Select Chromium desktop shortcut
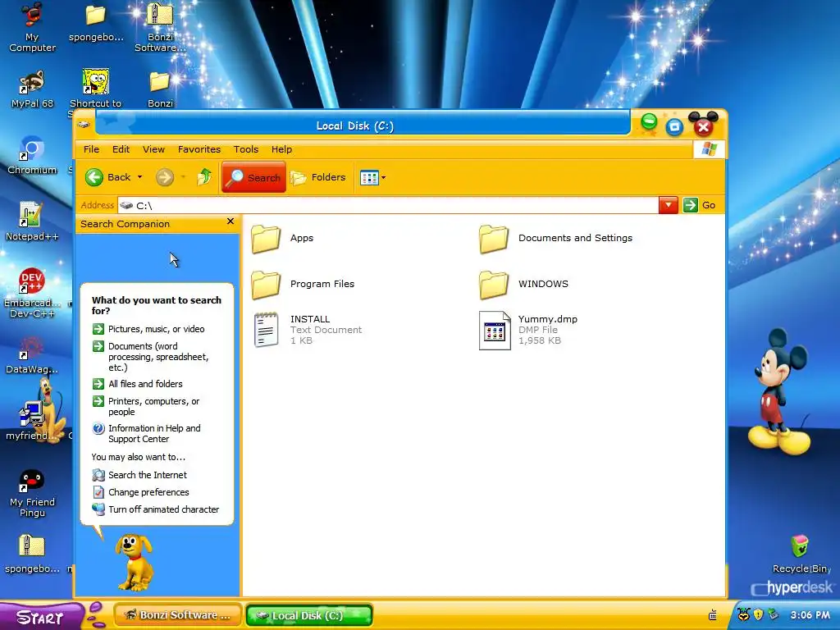Viewport: 840px width, 630px height. pos(32,155)
